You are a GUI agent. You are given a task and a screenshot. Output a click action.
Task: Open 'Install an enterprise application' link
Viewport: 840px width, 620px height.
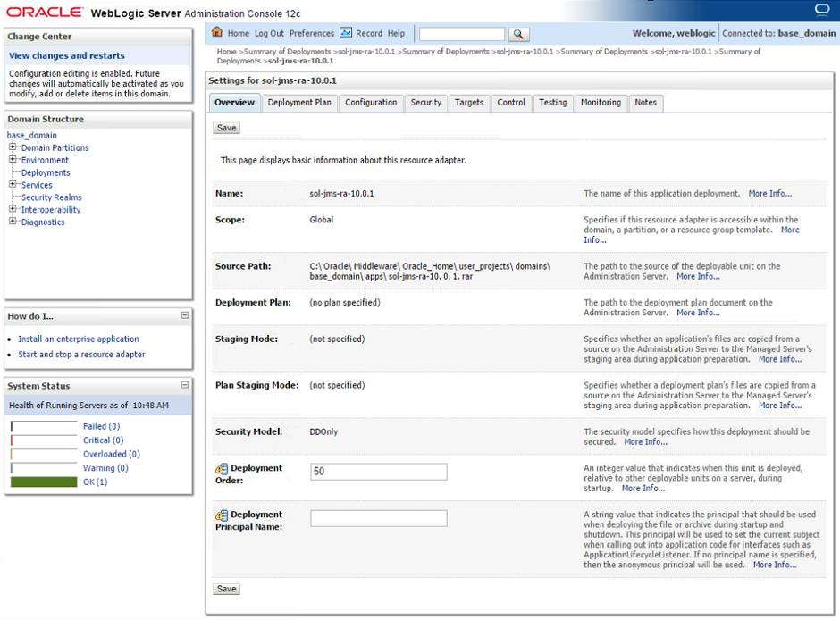tap(79, 339)
